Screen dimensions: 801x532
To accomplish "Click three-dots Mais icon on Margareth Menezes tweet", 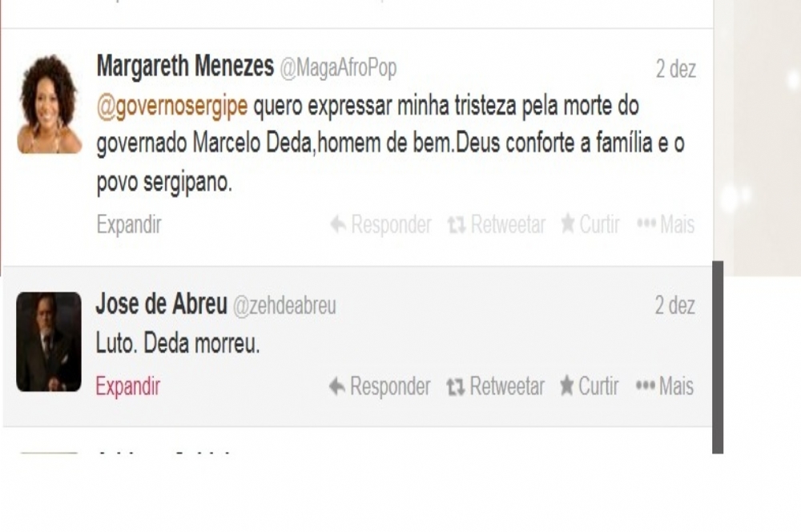I will pyautogui.click(x=646, y=224).
